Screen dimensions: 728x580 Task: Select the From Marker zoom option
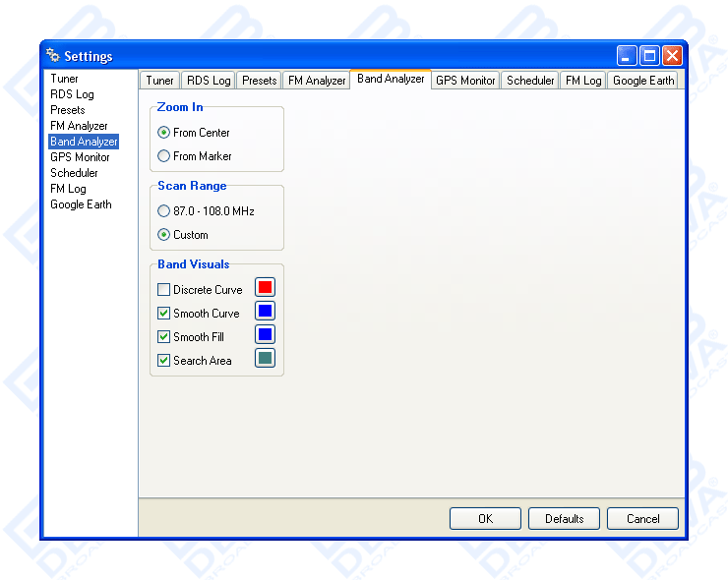164,156
